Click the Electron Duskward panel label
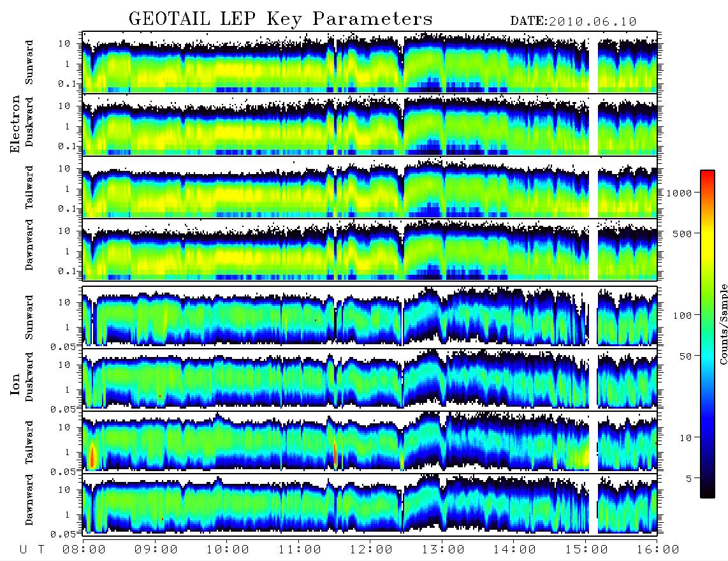Viewport: 728px width, 561px height. point(29,122)
